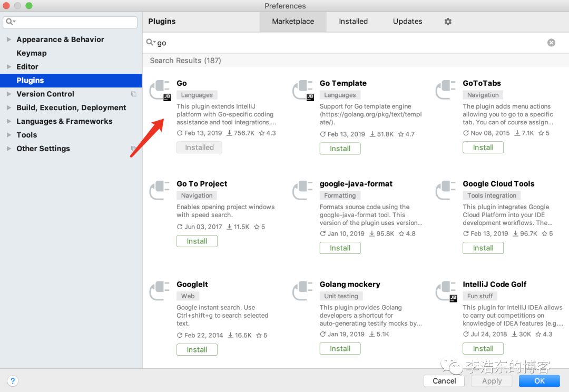Install the Golang mockery plugin
Image resolution: width=569 pixels, height=392 pixels.
pyautogui.click(x=340, y=348)
